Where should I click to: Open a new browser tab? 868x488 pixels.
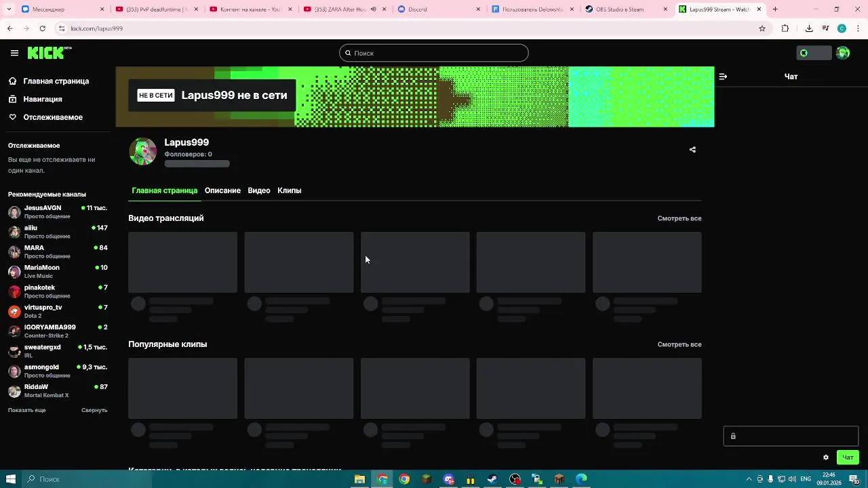(x=775, y=9)
